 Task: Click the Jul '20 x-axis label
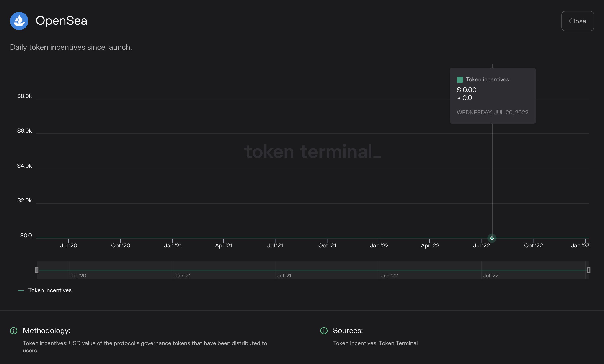[x=69, y=246]
